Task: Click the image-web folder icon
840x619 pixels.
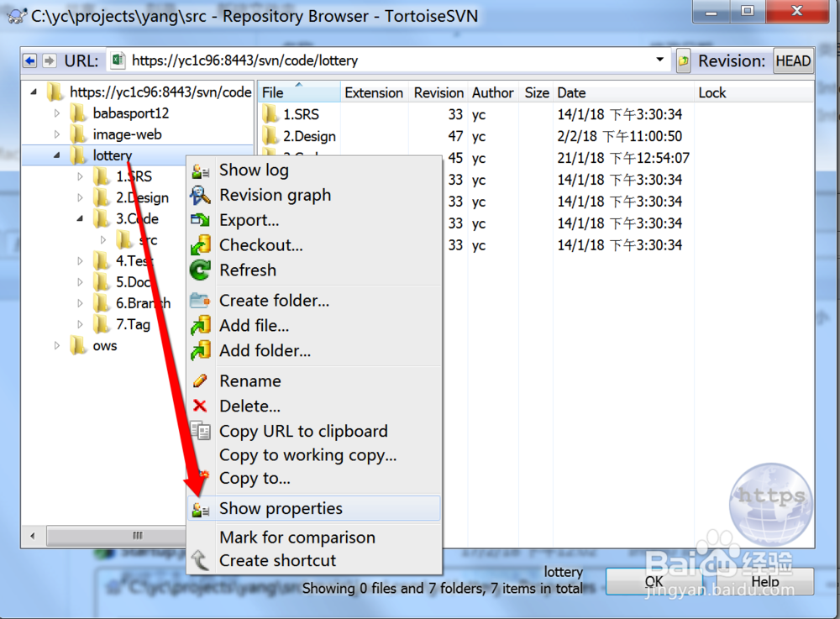Action: pos(79,134)
